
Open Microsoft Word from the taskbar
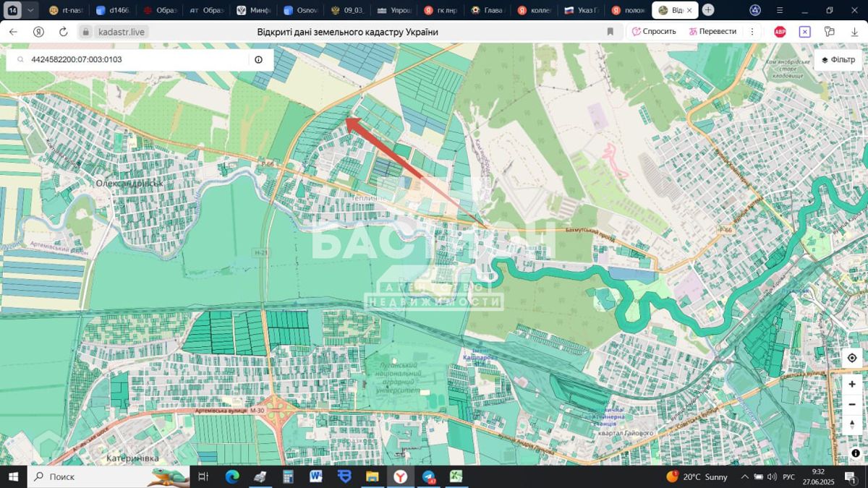point(315,477)
